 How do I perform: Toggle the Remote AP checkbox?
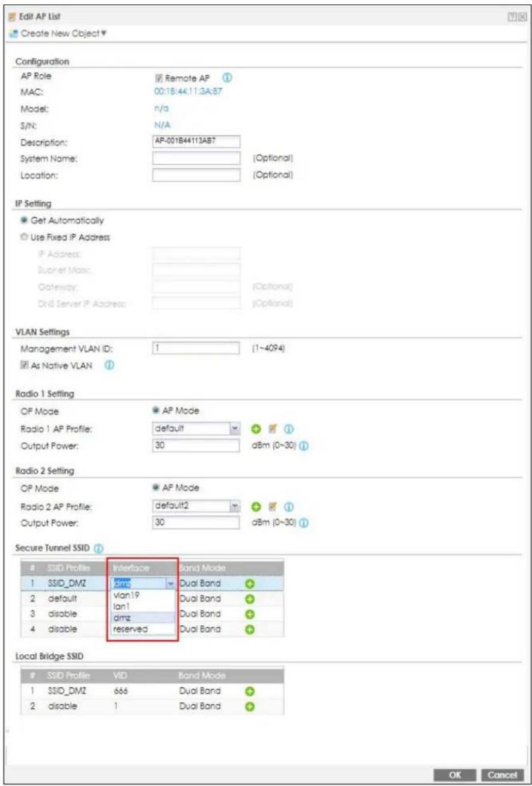pyautogui.click(x=159, y=78)
